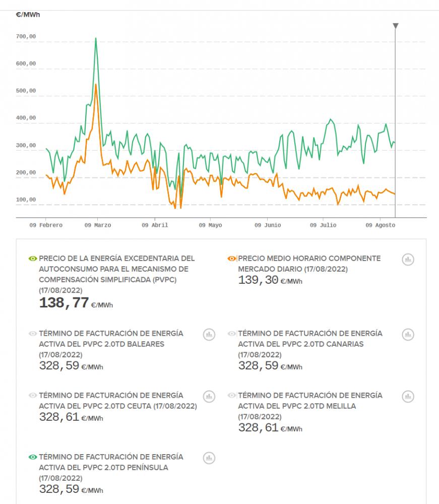The height and width of the screenshot is (504, 439).
Task: Toggle visibility of Precio de la energía excedentaria series
Action: click(33, 259)
